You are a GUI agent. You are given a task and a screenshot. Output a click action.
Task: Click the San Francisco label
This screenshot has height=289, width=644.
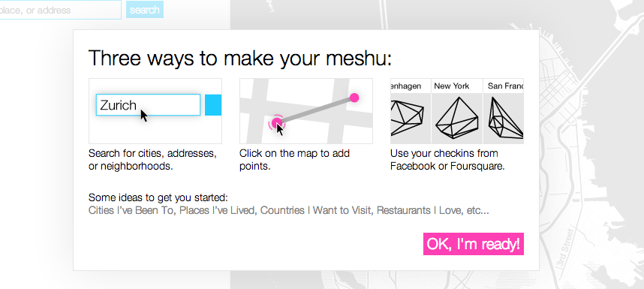(x=506, y=86)
